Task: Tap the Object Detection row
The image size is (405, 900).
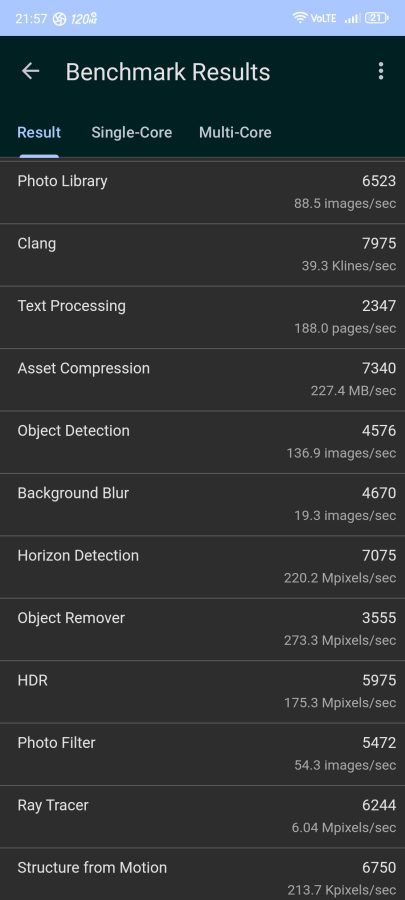Action: [202, 442]
